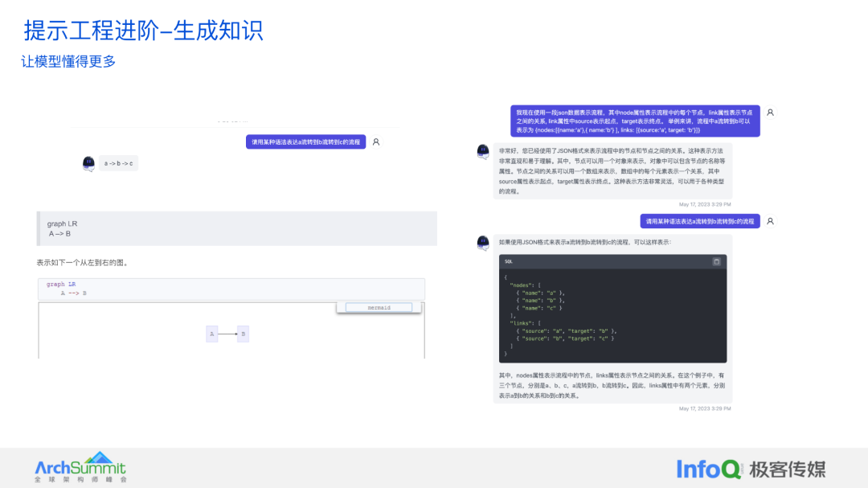Click left chat's purple question bubble
Viewport: 868px width, 488px height.
305,141
